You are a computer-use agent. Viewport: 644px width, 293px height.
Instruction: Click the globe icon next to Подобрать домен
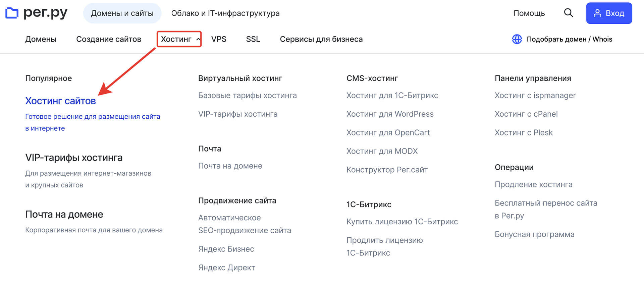tap(516, 39)
